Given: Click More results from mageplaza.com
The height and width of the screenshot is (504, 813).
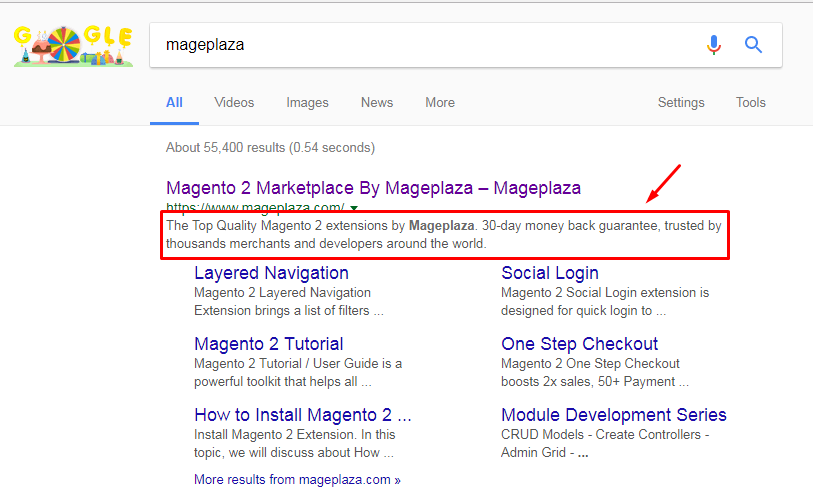Looking at the screenshot, I should click(297, 480).
